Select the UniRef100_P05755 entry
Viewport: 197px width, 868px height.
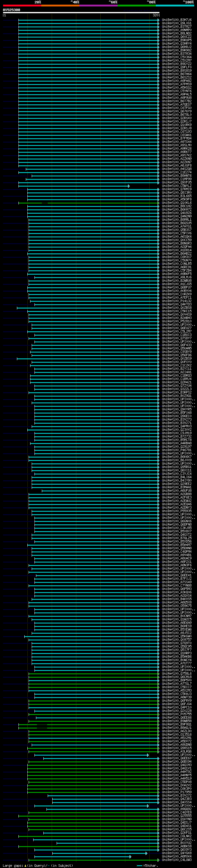(177, 714)
